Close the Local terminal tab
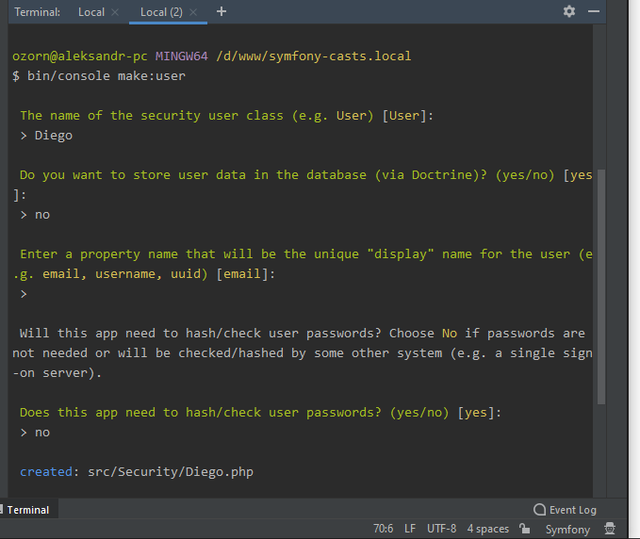Image resolution: width=640 pixels, height=539 pixels. (x=115, y=12)
